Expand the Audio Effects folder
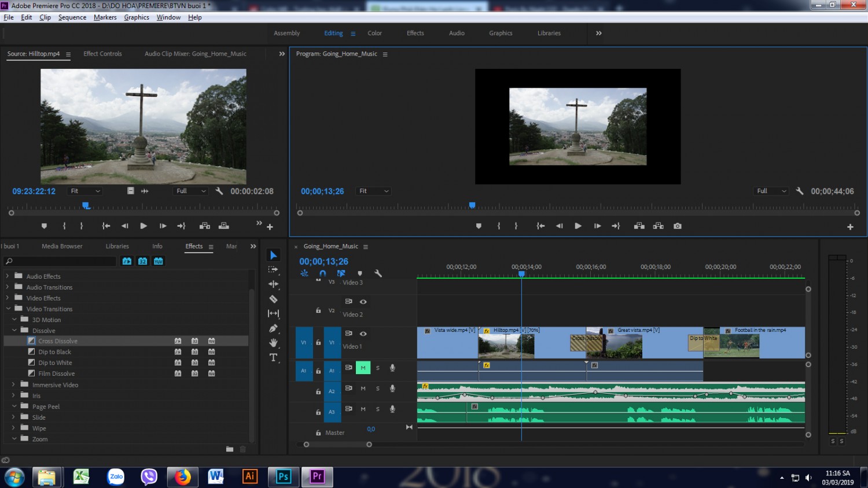 point(7,276)
